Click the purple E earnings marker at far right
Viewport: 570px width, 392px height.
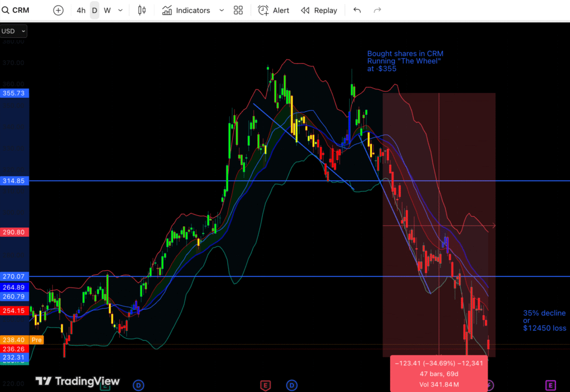tap(551, 385)
